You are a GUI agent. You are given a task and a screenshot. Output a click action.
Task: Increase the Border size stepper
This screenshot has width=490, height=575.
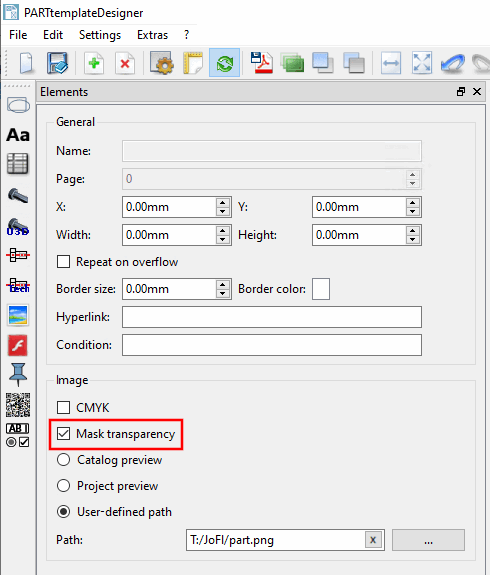223,284
